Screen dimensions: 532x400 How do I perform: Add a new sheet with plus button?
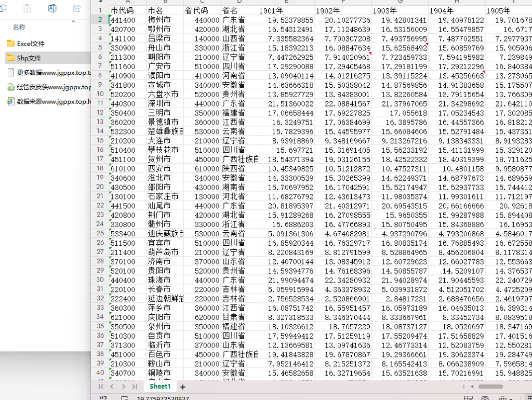pyautogui.click(x=182, y=387)
